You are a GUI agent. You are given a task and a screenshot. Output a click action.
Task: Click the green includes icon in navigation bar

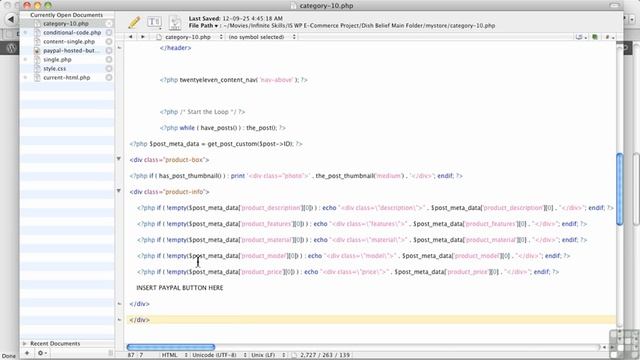point(595,37)
